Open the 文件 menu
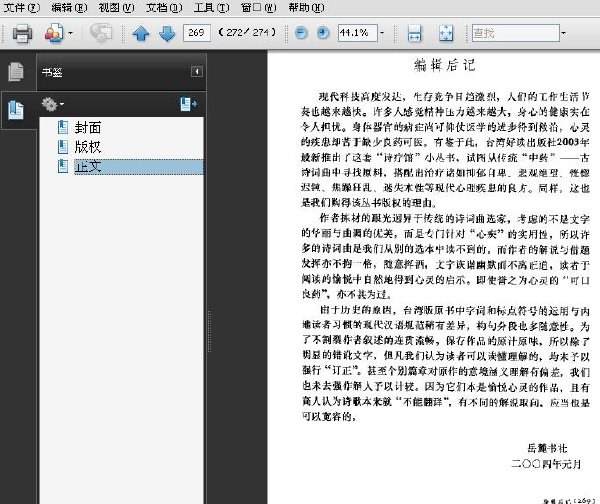The image size is (600, 504). [21, 7]
